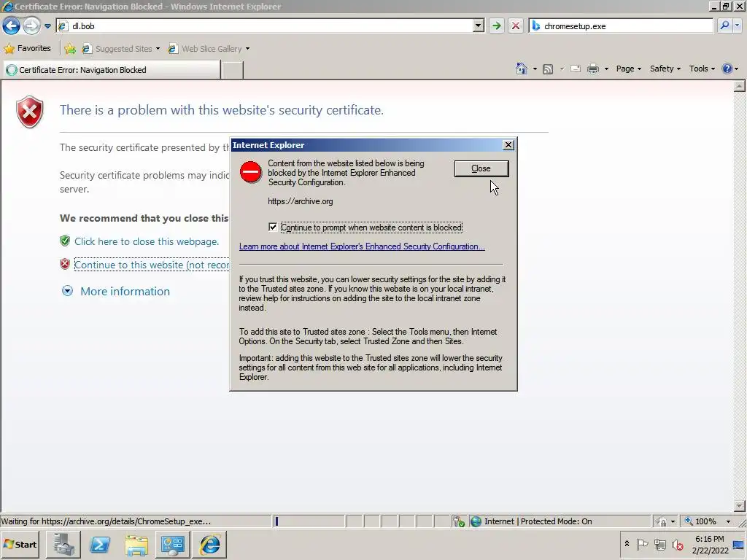This screenshot has height=560, width=747.
Task: Open Learn more about Enhanced Security Configuration
Action: pyautogui.click(x=362, y=246)
